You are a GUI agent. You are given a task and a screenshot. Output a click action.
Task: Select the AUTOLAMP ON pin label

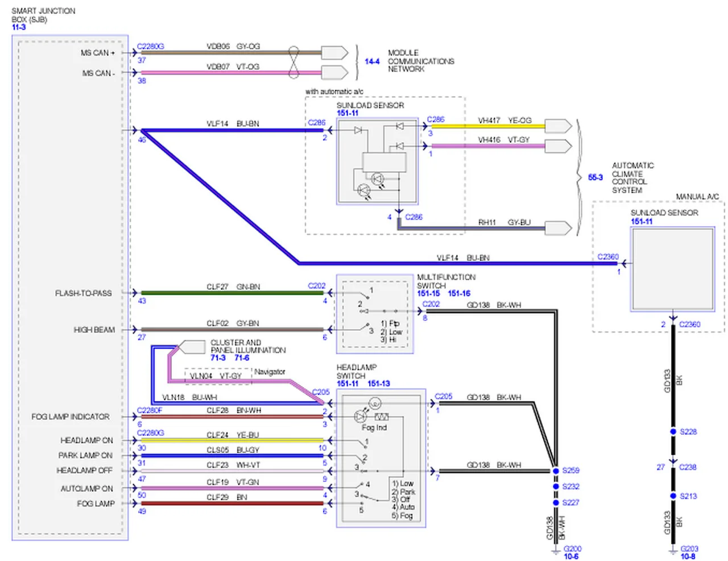coord(87,489)
